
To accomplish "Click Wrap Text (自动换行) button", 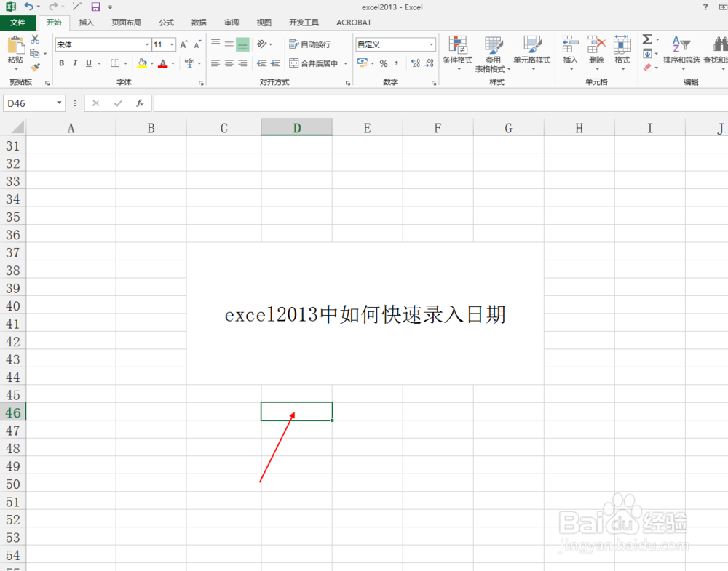I will [x=309, y=44].
